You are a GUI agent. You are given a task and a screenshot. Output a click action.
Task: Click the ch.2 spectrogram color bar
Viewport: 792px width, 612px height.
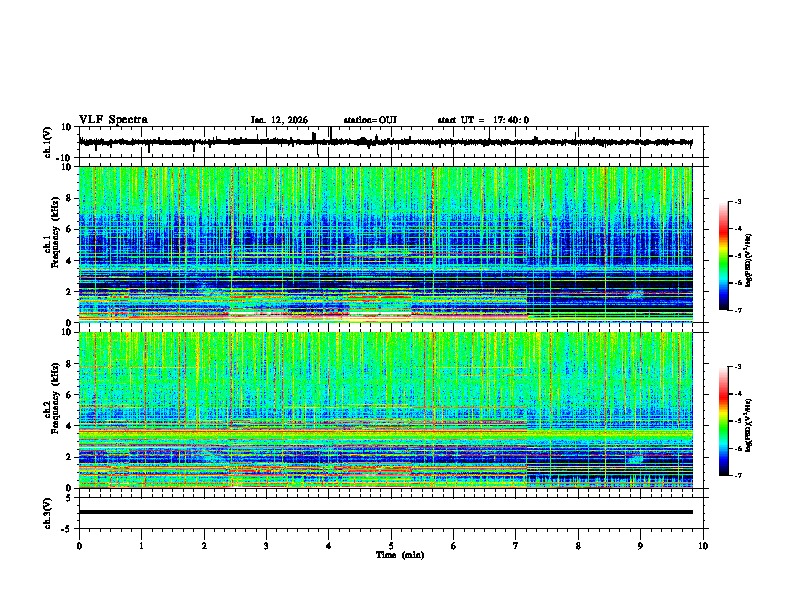723,421
